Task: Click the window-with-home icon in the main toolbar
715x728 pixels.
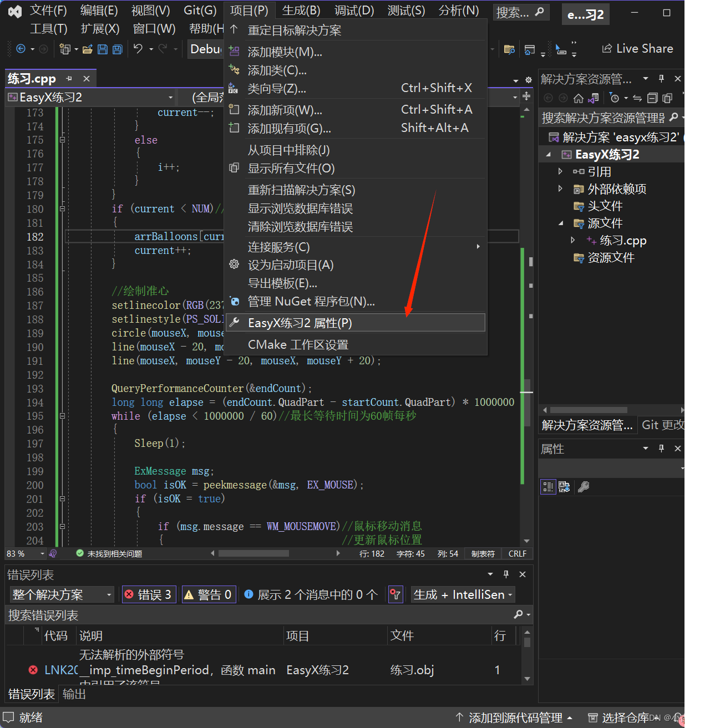Action: [530, 50]
